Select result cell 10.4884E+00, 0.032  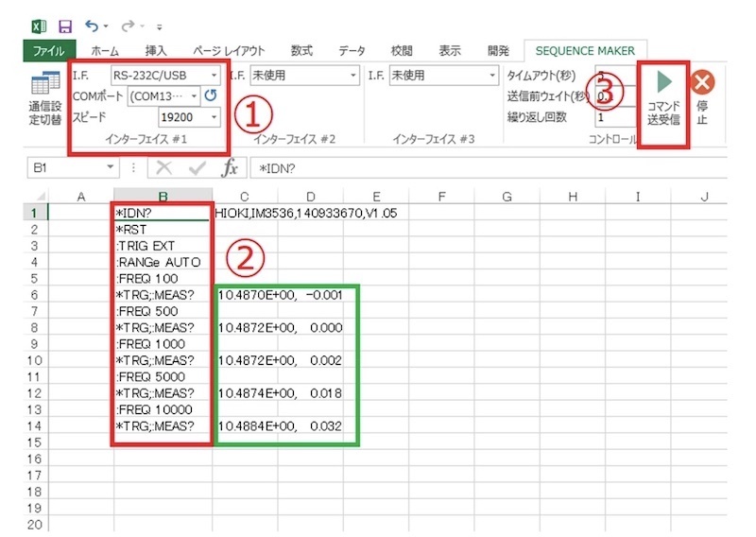pyautogui.click(x=245, y=426)
